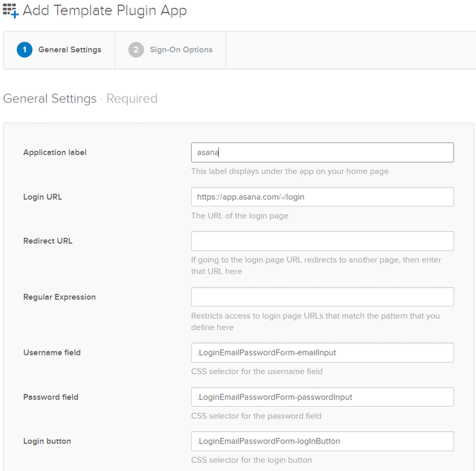Click the step 2 circle badge
Viewport: 476px width, 471px height.
tap(136, 50)
